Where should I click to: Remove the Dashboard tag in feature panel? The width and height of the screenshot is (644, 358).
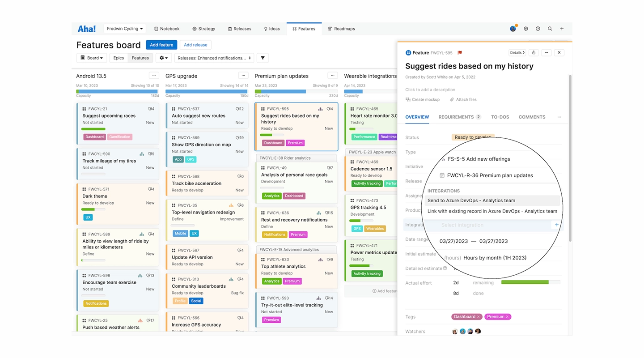(479, 317)
